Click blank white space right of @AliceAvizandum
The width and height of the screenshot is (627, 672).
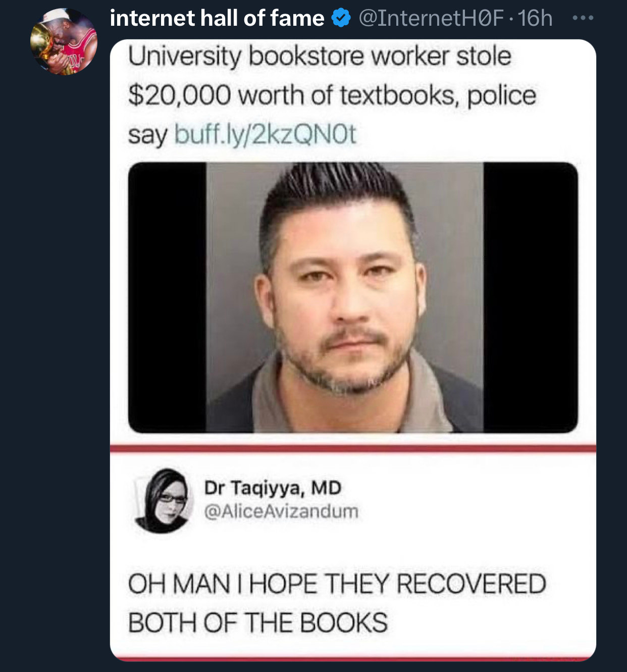[x=475, y=511]
